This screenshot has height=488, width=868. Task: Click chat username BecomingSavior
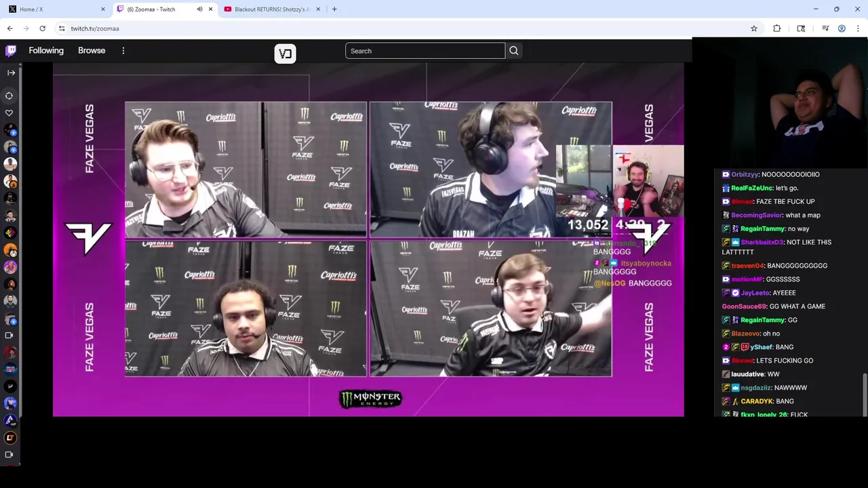[x=755, y=215]
